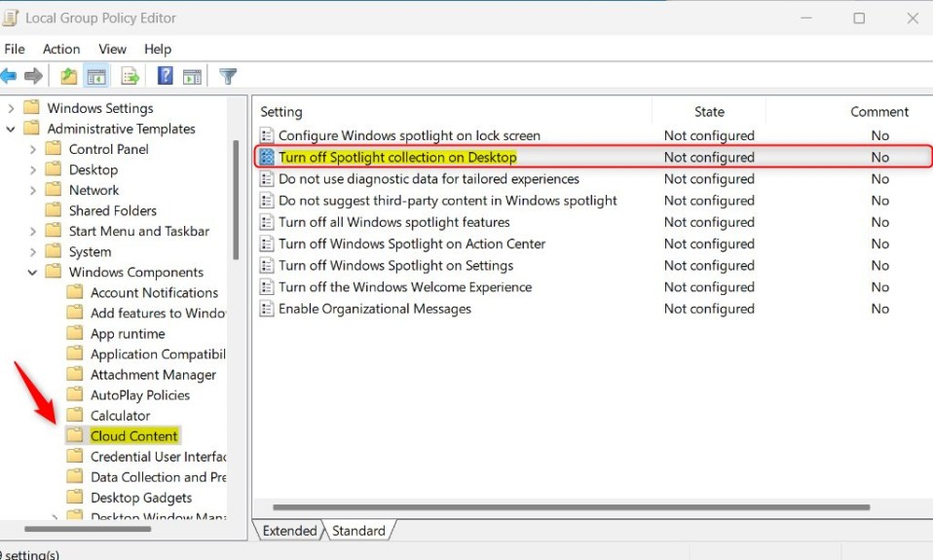This screenshot has height=560, width=933.
Task: Open the Action menu
Action: [61, 49]
